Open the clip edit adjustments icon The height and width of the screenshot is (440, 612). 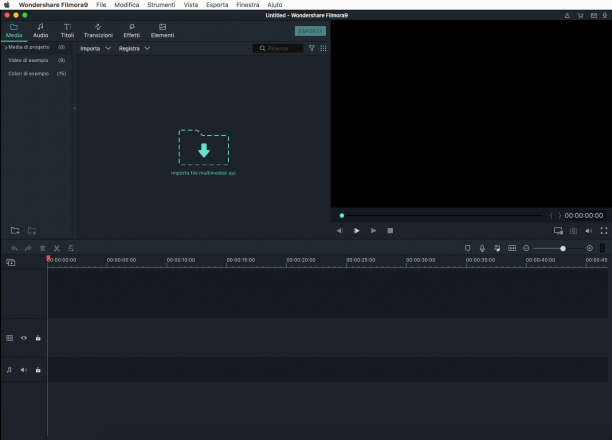pos(71,248)
